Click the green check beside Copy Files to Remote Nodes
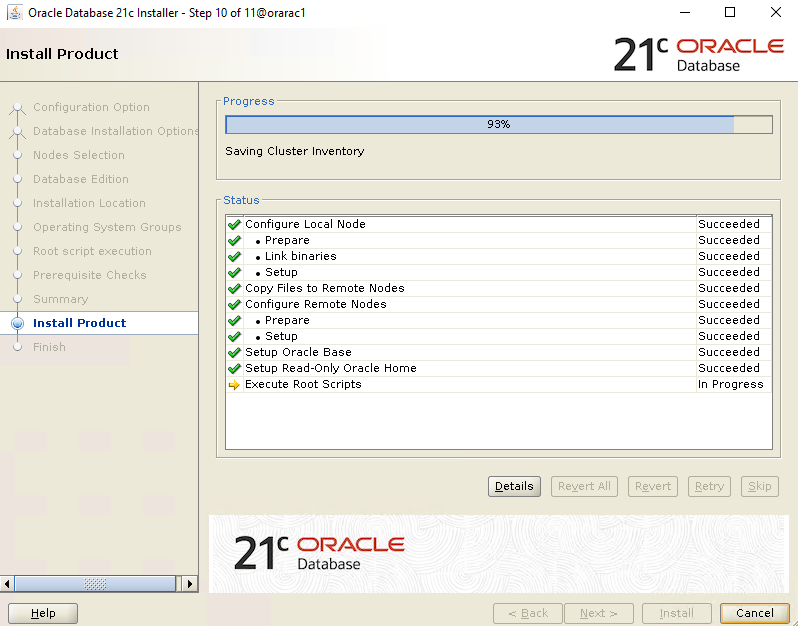798x626 pixels. (x=234, y=289)
